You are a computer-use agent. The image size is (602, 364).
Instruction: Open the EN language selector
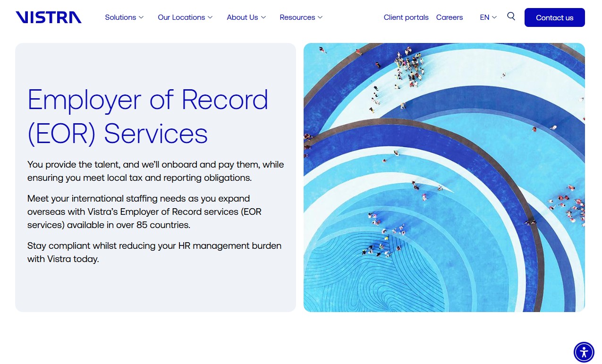488,17
